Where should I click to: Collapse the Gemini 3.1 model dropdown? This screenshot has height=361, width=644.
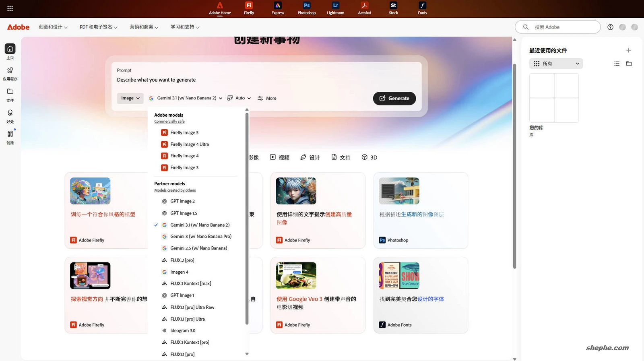point(186,98)
